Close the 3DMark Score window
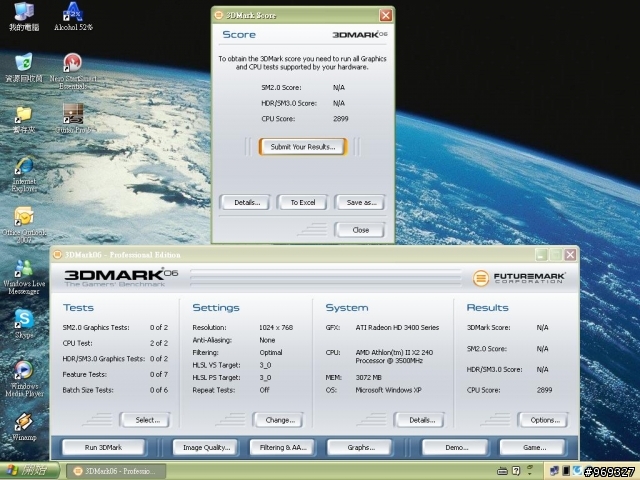This screenshot has height=480, width=640. pos(386,16)
